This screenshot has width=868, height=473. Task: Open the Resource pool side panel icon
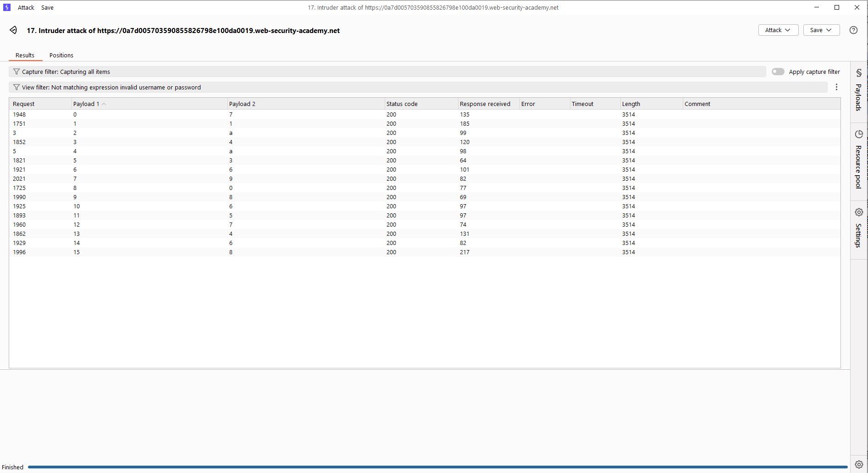859,134
